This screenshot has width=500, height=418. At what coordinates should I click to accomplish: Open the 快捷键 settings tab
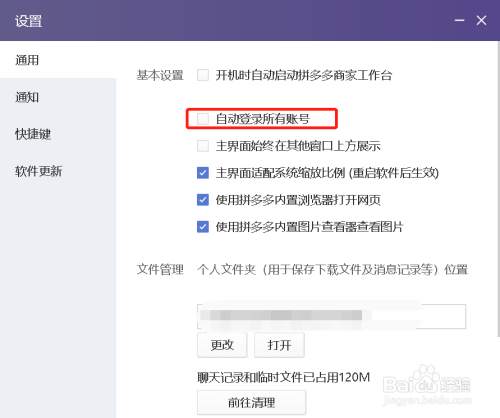58,134
